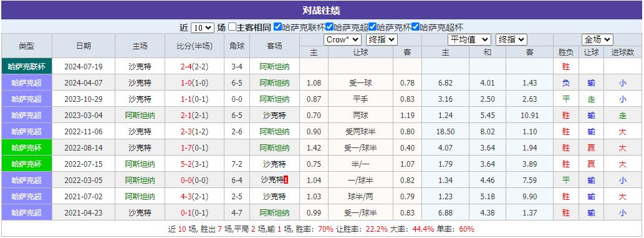644x238 pixels.
Task: Uncheck the 哈萨克超杯 filter checkbox
Action: click(x=416, y=27)
